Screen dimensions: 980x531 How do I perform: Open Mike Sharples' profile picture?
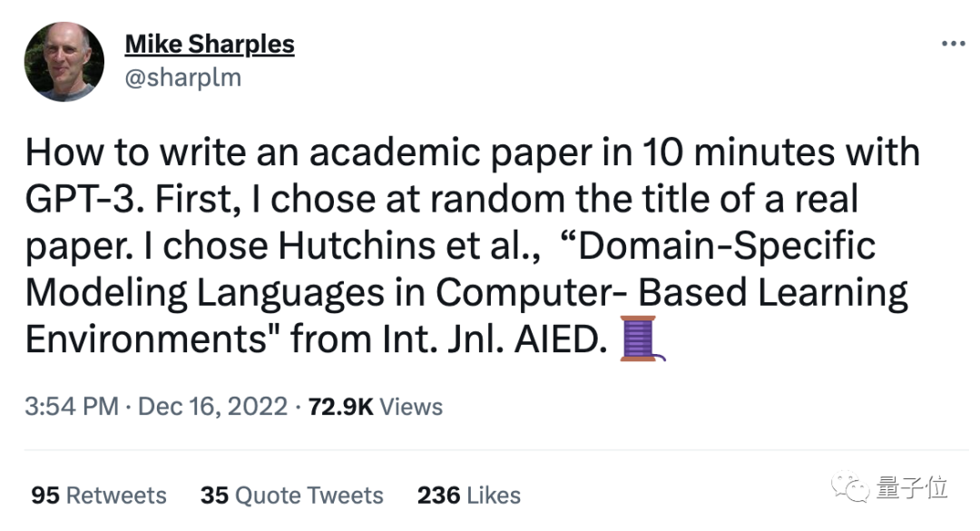(x=64, y=60)
